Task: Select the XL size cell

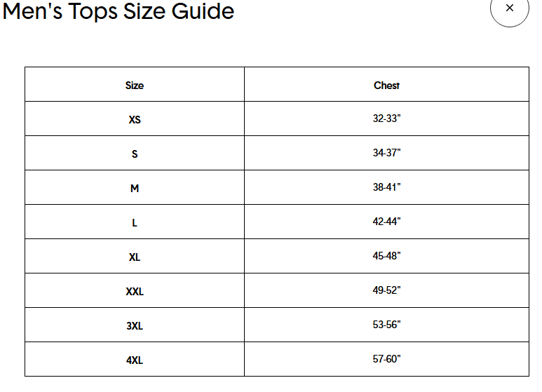Action: [135, 257]
